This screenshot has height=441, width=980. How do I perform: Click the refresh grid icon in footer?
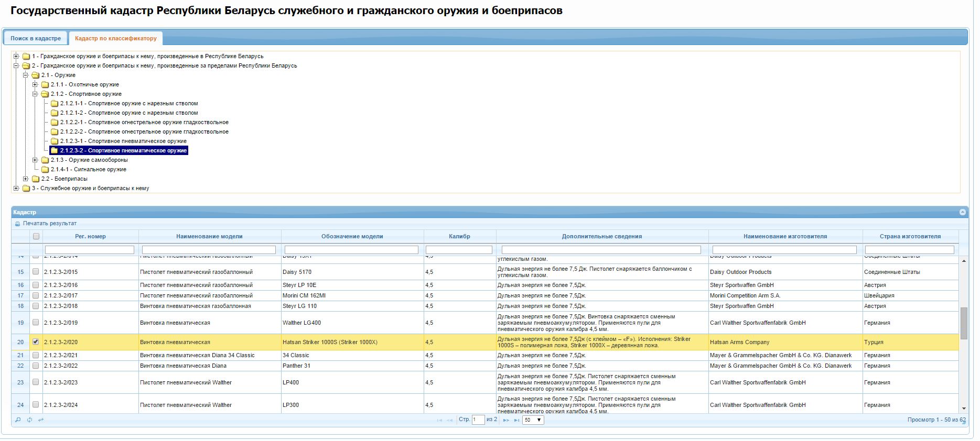[29, 420]
